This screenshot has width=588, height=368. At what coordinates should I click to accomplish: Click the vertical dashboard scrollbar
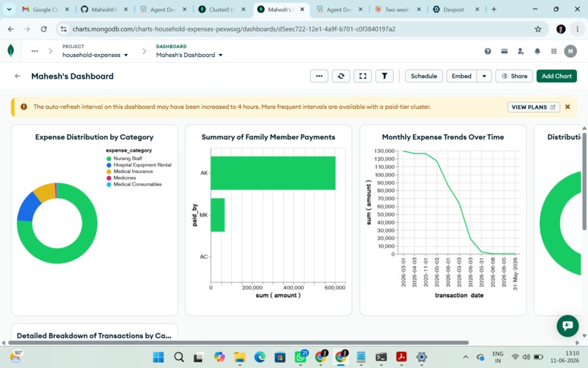(584, 180)
